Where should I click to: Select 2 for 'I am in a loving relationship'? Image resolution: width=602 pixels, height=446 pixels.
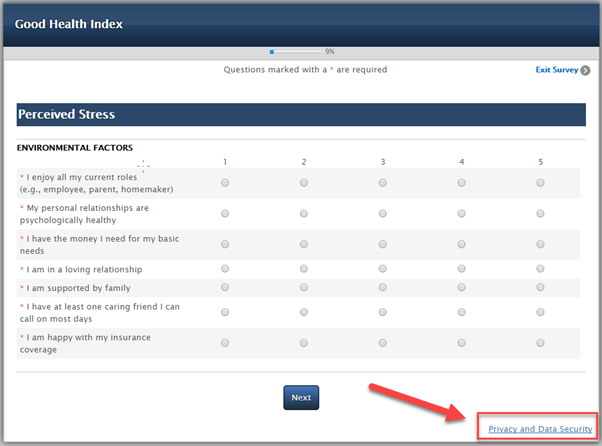tap(304, 269)
